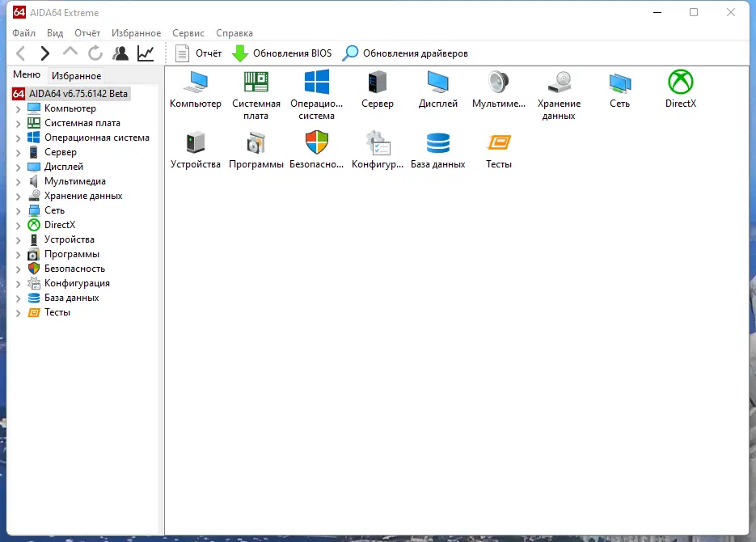
Task: Expand the Хранение данных tree node chevron
Action: coord(19,197)
